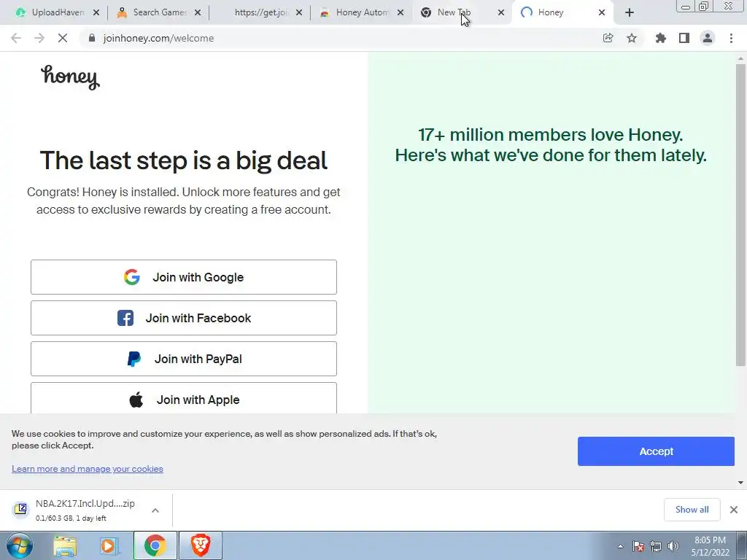Click the Apple logo icon

[x=136, y=400]
